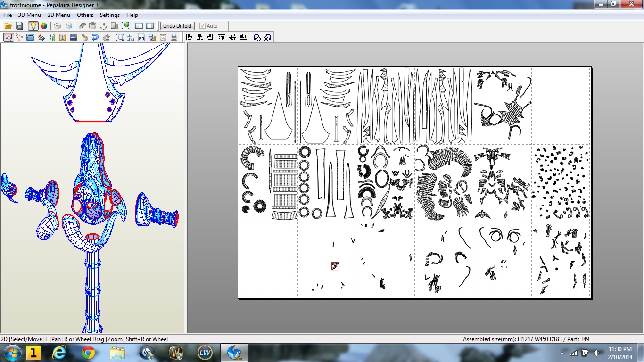Rotate part 90 degrees clockwise
This screenshot has height=362, width=644.
tap(268, 37)
